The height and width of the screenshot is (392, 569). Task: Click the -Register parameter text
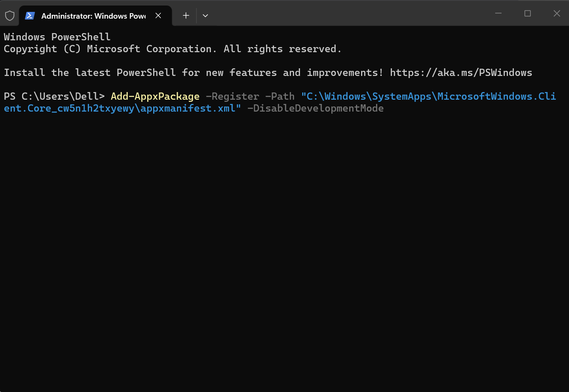[x=232, y=96]
